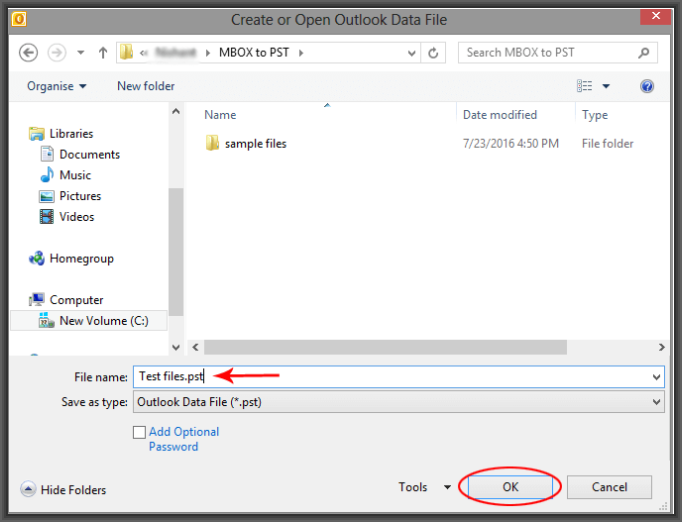Open the Pictures library
Image resolution: width=682 pixels, height=522 pixels.
tap(80, 196)
